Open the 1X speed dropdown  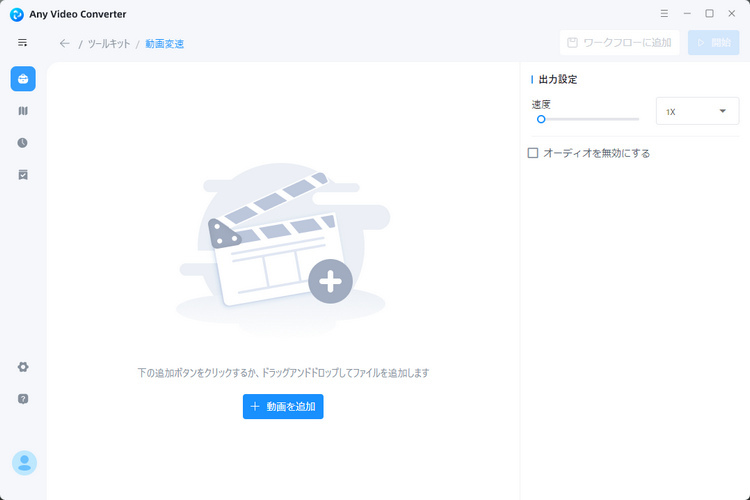point(697,111)
